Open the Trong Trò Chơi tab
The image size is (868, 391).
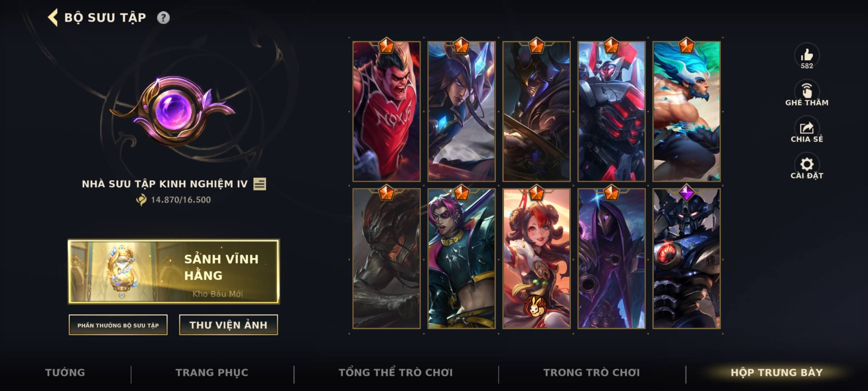pos(592,373)
